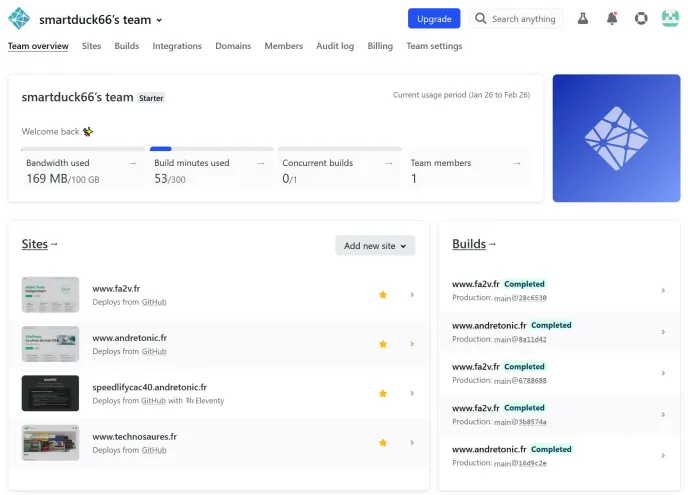
Task: Click the Bandwidth used arrow
Action: 133,163
